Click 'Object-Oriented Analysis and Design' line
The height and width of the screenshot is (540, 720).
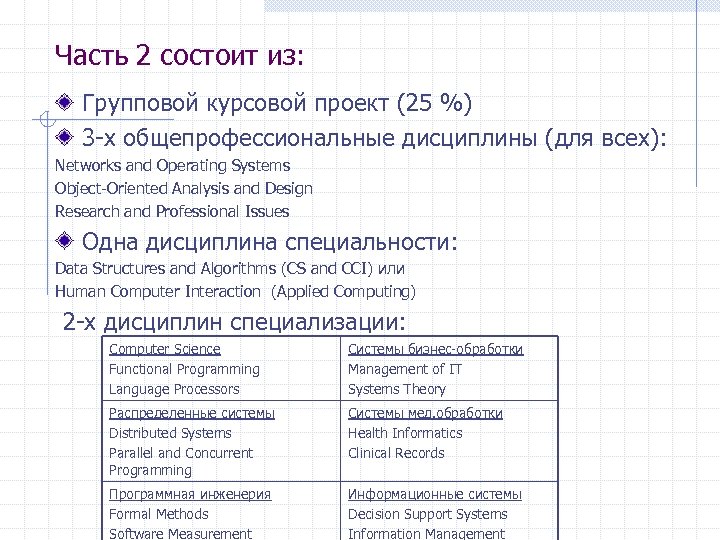click(184, 188)
